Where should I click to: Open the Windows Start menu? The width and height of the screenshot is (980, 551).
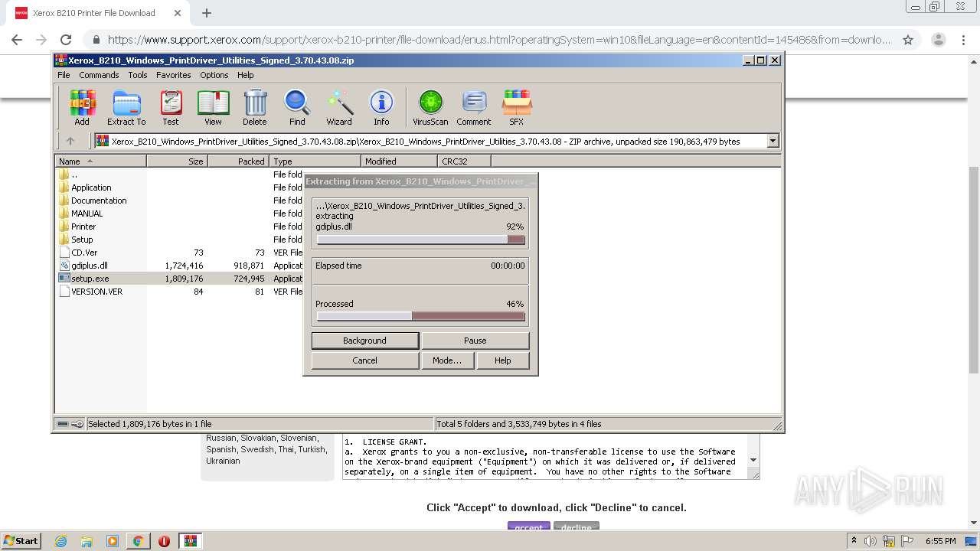tap(21, 540)
